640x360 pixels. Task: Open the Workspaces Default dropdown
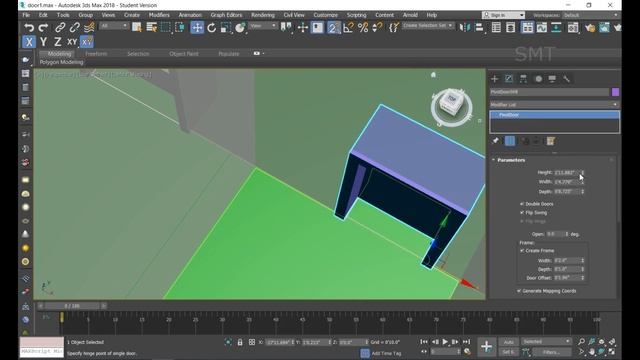591,15
